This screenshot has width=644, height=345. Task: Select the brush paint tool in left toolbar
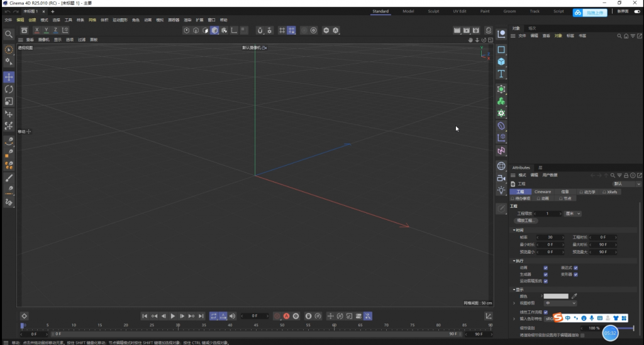(9, 178)
